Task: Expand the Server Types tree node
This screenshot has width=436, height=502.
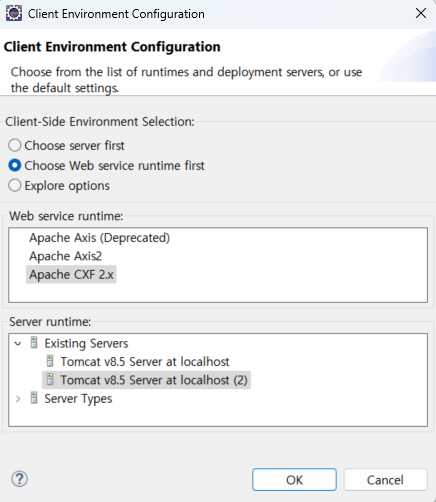Action: (18, 399)
